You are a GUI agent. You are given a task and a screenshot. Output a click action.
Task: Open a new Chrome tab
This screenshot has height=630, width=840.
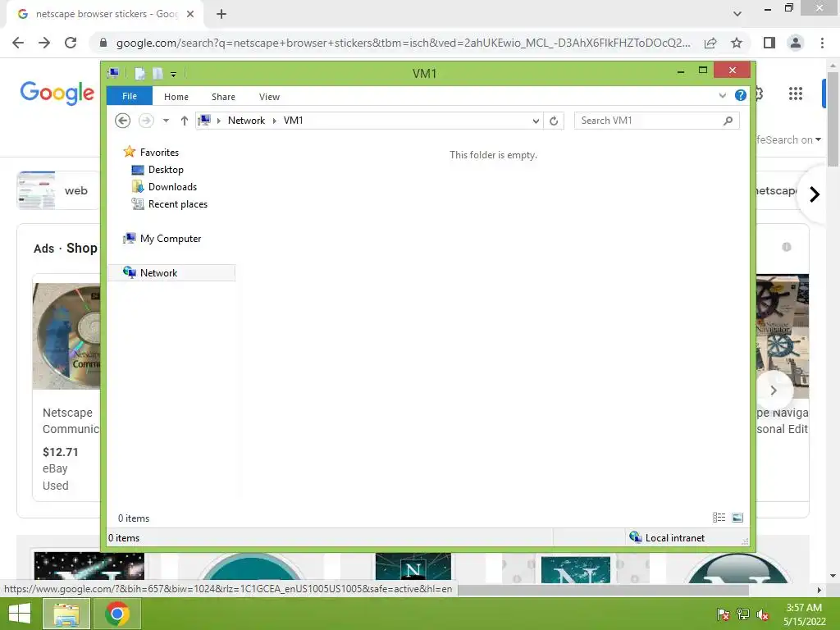click(x=221, y=15)
